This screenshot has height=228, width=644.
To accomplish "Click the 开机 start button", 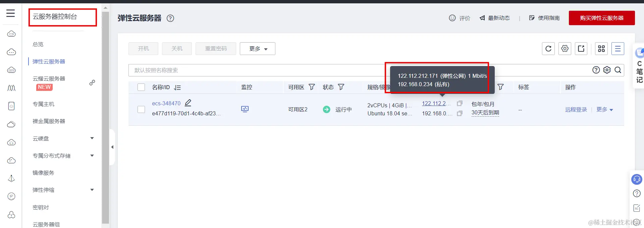I will pos(144,49).
